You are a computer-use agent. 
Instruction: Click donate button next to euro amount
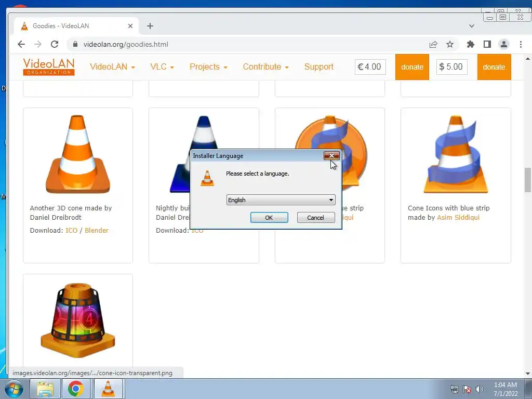coord(412,67)
